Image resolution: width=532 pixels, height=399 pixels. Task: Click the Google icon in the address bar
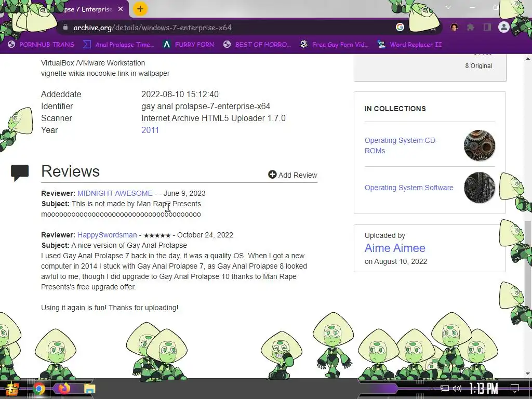(400, 27)
